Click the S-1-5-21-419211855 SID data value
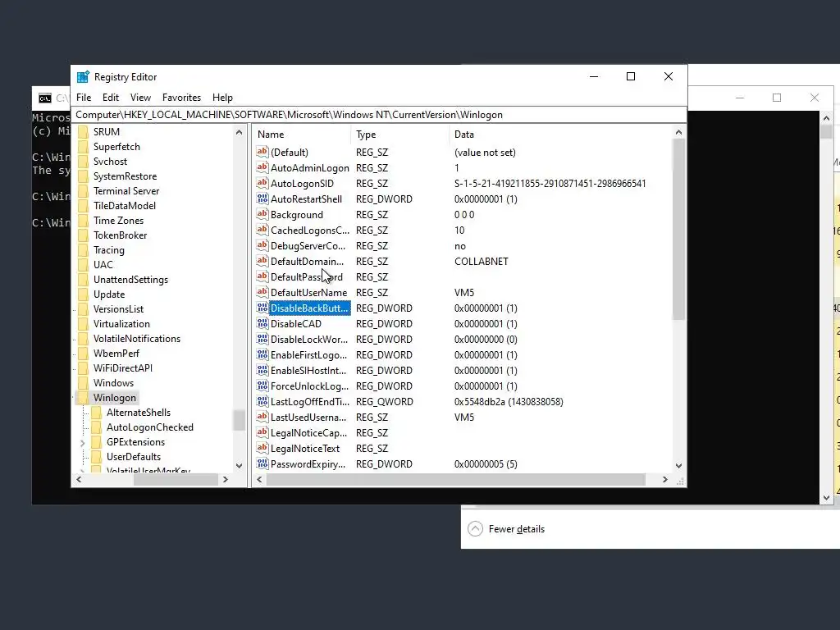The height and width of the screenshot is (630, 840). [550, 183]
